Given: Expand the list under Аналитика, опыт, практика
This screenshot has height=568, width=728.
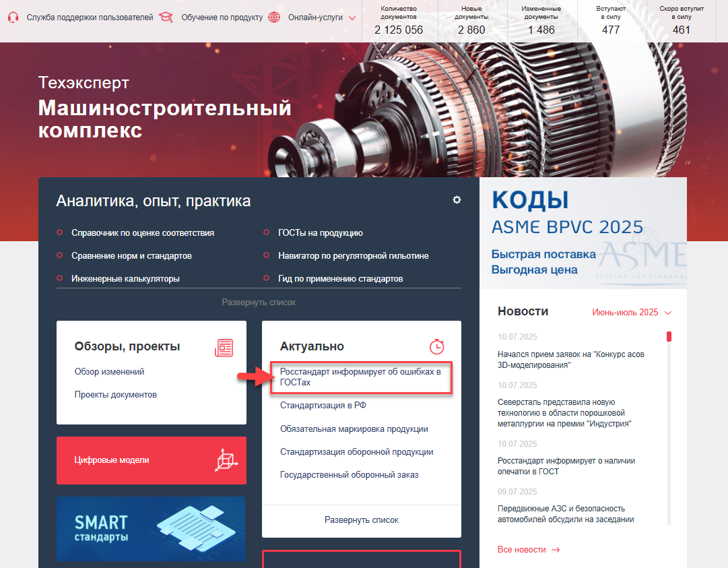Looking at the screenshot, I should [x=259, y=303].
